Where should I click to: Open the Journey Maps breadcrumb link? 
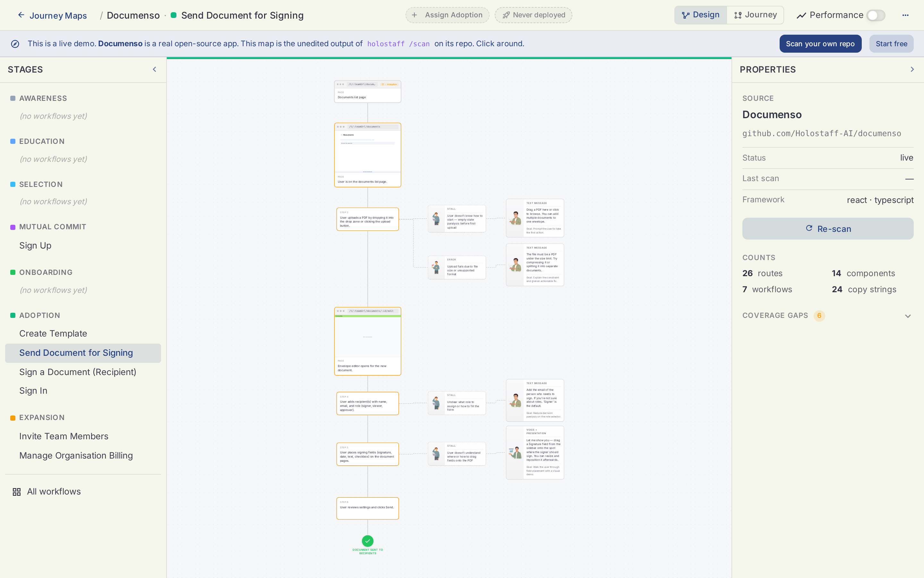58,15
